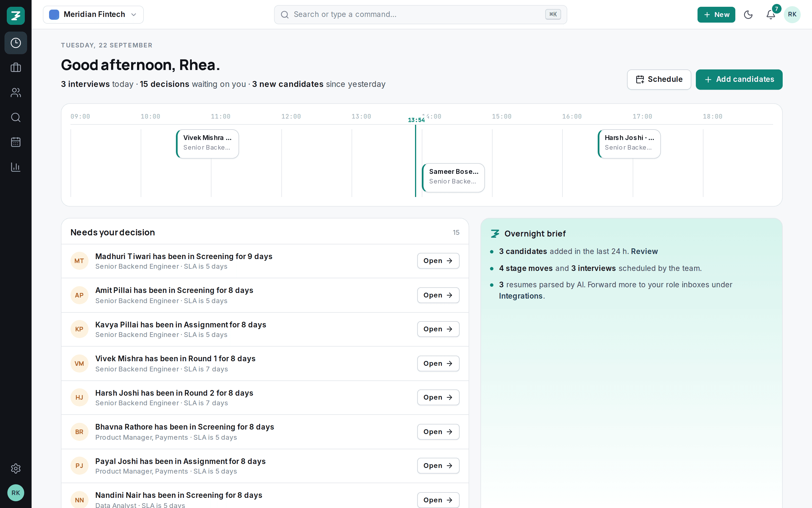
Task: Open Kavya Pillai's decision item
Action: pyautogui.click(x=438, y=329)
